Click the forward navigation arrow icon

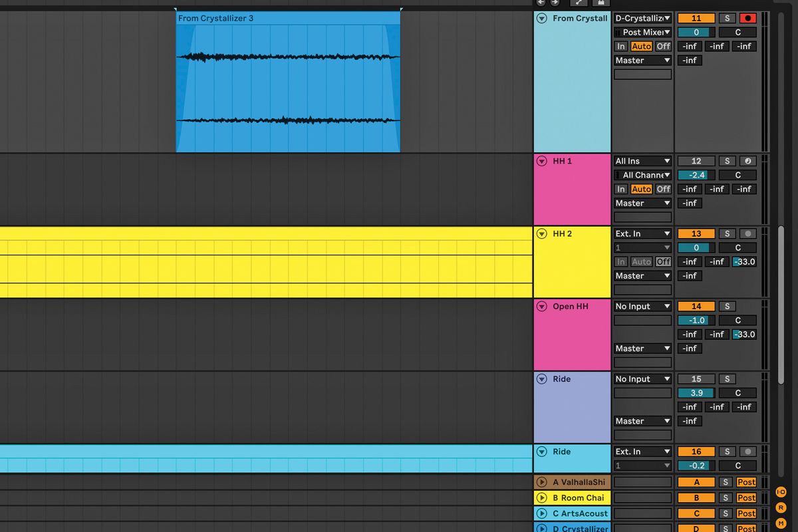(554, 3)
